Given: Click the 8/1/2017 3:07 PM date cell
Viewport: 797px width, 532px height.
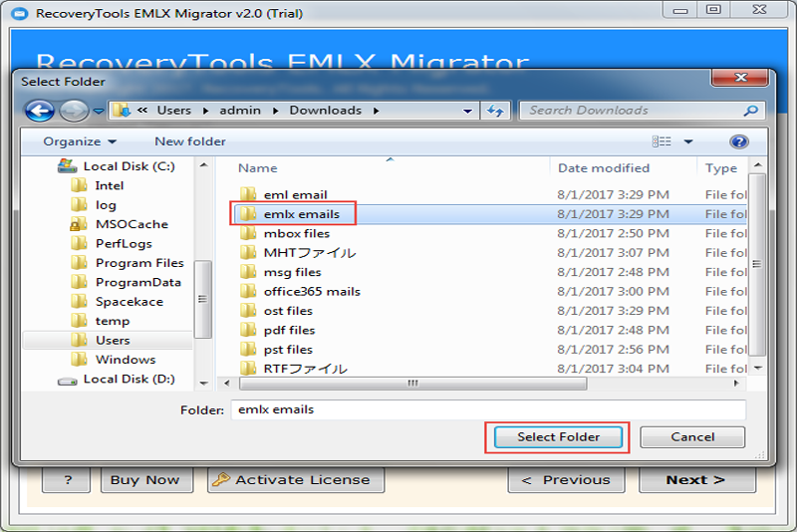Looking at the screenshot, I should (613, 252).
